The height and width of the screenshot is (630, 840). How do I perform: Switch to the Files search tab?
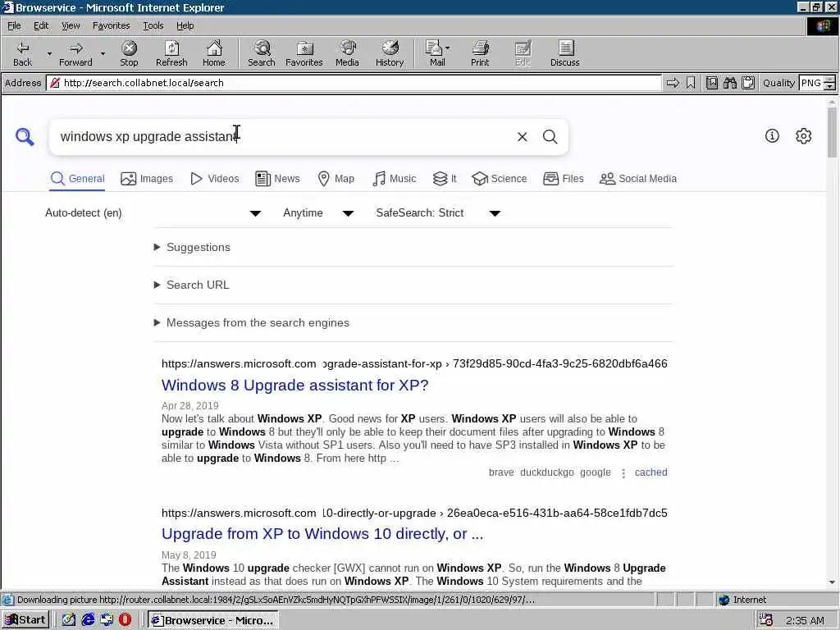(x=564, y=179)
